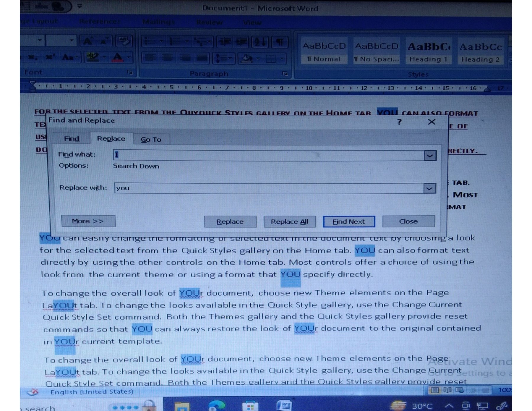Click the red font color icon
This screenshot has width=532, height=411.
(x=118, y=57)
